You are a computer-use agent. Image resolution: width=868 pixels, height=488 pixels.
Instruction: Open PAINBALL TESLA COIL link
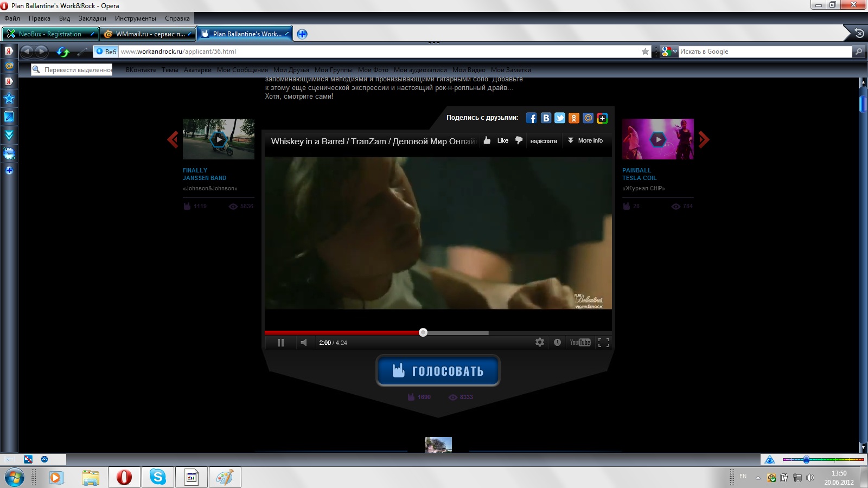click(x=639, y=174)
